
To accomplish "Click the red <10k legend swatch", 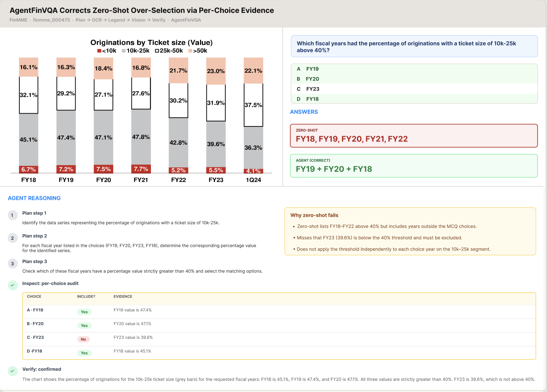I will [x=99, y=51].
